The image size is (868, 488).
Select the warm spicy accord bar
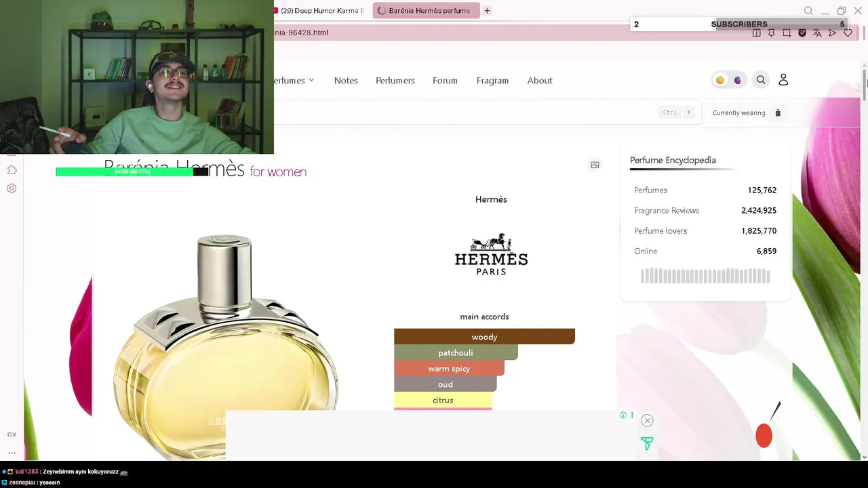coord(449,369)
